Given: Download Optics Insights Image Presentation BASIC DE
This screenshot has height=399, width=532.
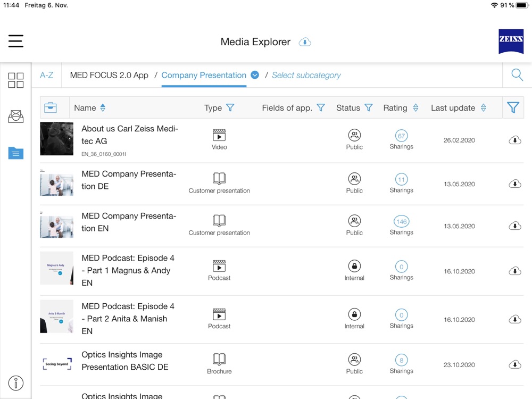Looking at the screenshot, I should click(514, 365).
